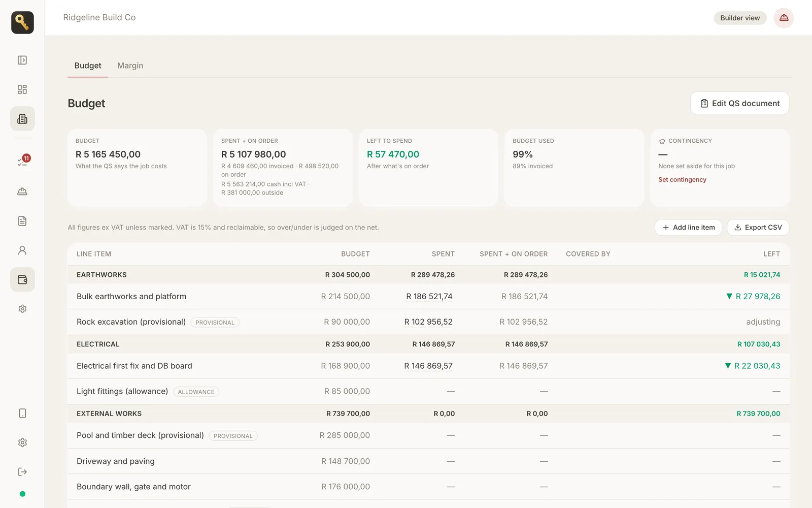Click the COVERED BY column header
The width and height of the screenshot is (812, 508).
(x=588, y=254)
